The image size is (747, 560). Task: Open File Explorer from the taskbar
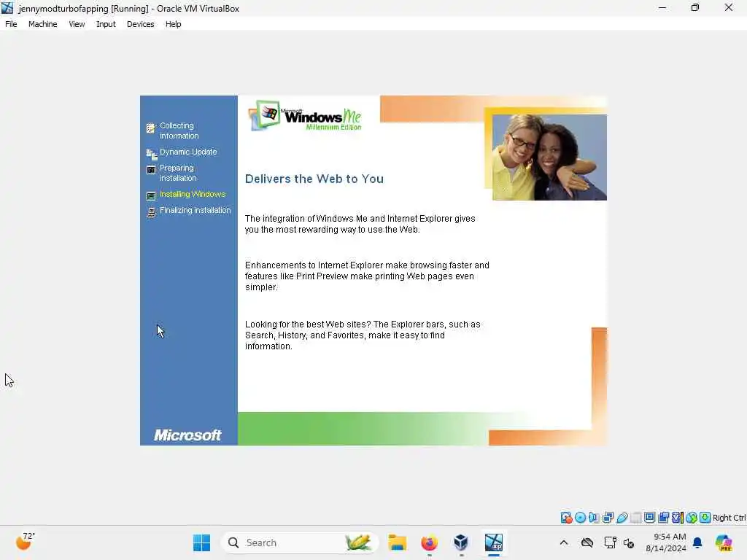(x=397, y=542)
